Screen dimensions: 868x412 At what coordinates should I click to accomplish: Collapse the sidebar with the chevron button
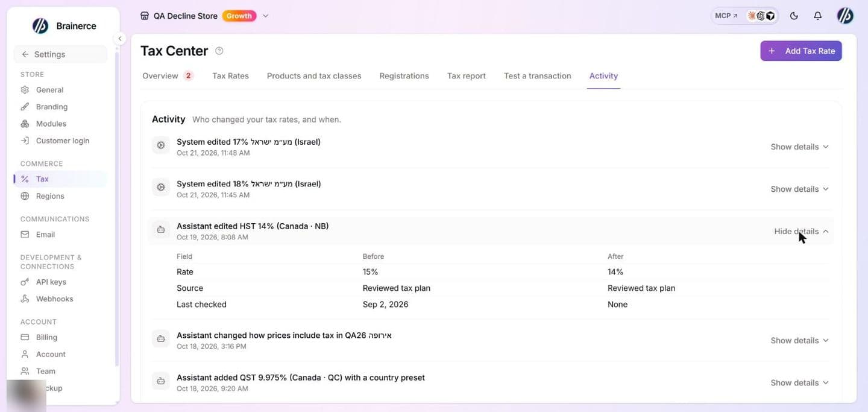tap(120, 39)
